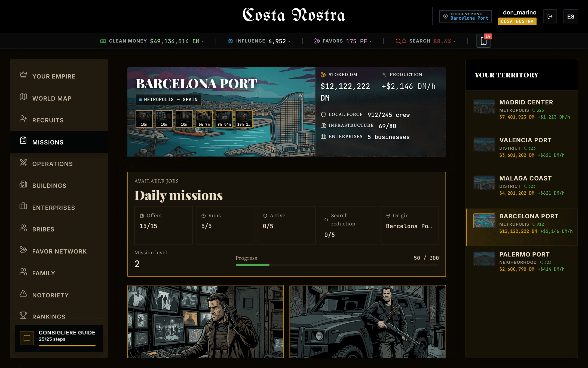The image size is (588, 368).
Task: Click the trophy icon beside Rankings
Action: tap(23, 315)
